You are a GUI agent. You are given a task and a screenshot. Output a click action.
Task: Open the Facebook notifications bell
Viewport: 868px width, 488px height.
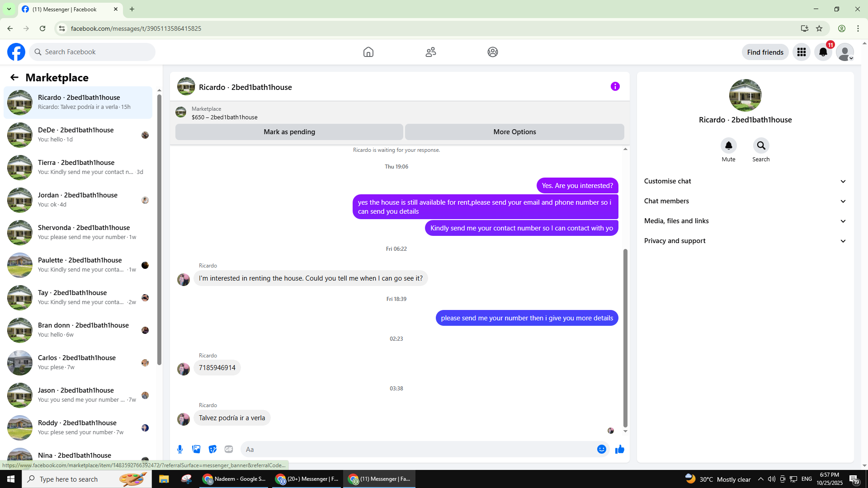(823, 52)
